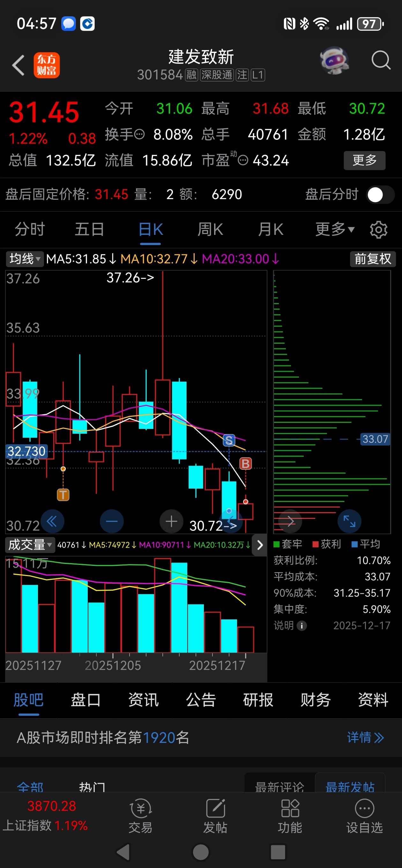Change 前复权 adjustment mode
Screen dimensions: 402x868
[373, 259]
